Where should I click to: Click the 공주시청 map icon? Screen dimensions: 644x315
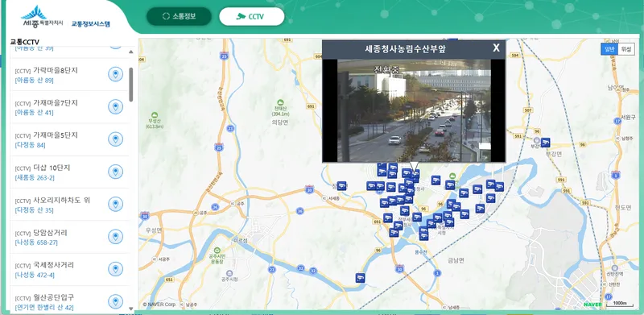click(x=229, y=273)
